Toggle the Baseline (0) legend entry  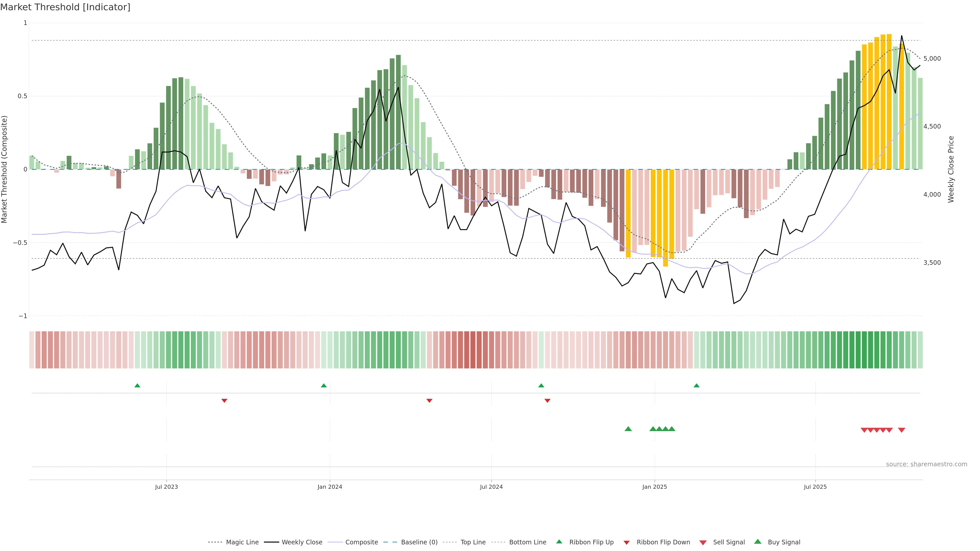419,542
